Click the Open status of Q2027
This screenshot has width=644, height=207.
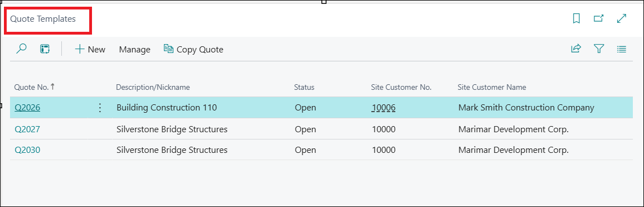point(306,129)
